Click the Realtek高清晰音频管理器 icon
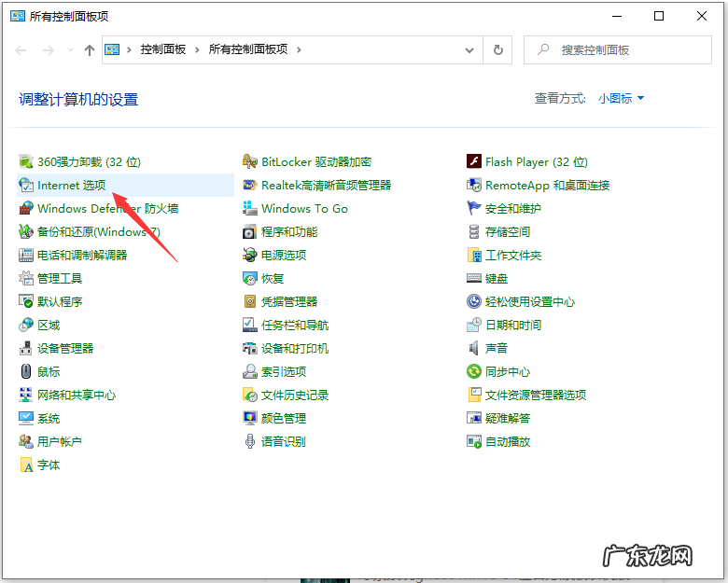The width and height of the screenshot is (728, 583). (x=250, y=186)
